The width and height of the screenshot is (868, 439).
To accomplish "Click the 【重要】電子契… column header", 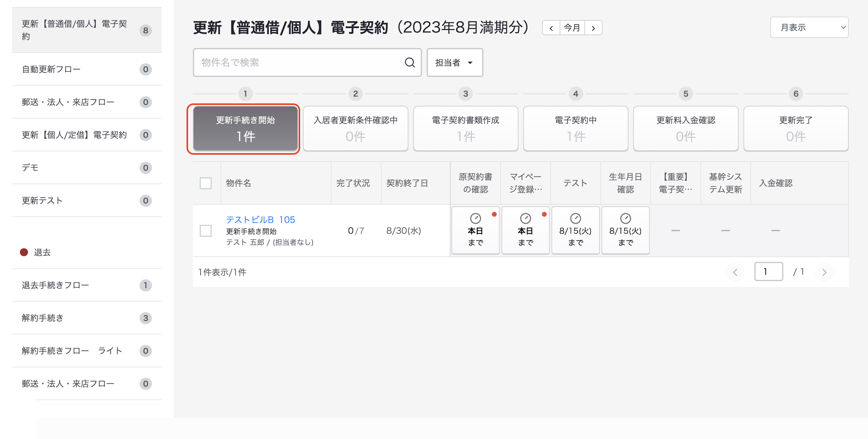I will coord(675,183).
